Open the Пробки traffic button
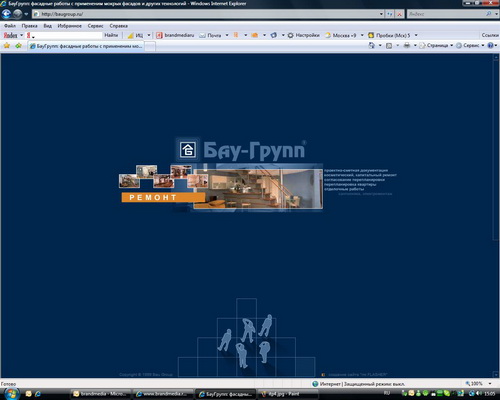 (389, 35)
